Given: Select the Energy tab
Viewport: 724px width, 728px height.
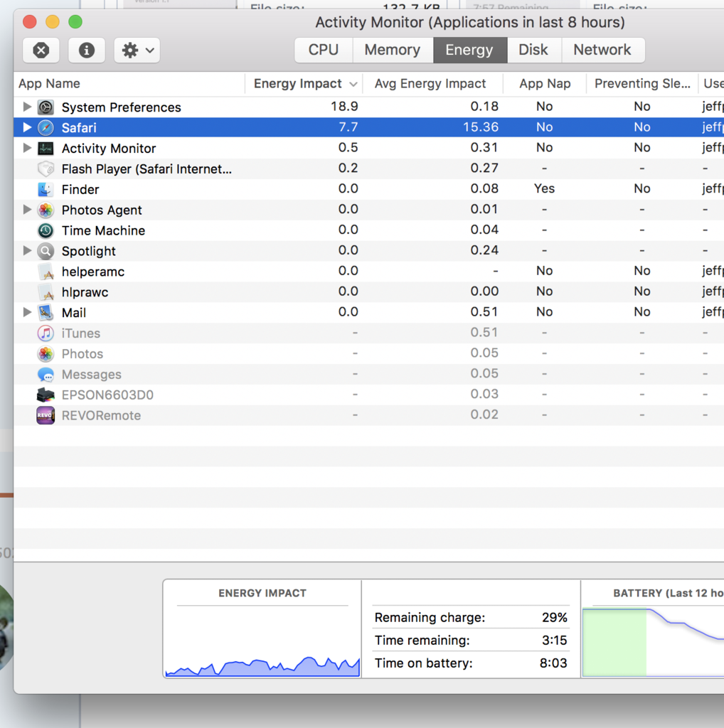Looking at the screenshot, I should coord(469,50).
